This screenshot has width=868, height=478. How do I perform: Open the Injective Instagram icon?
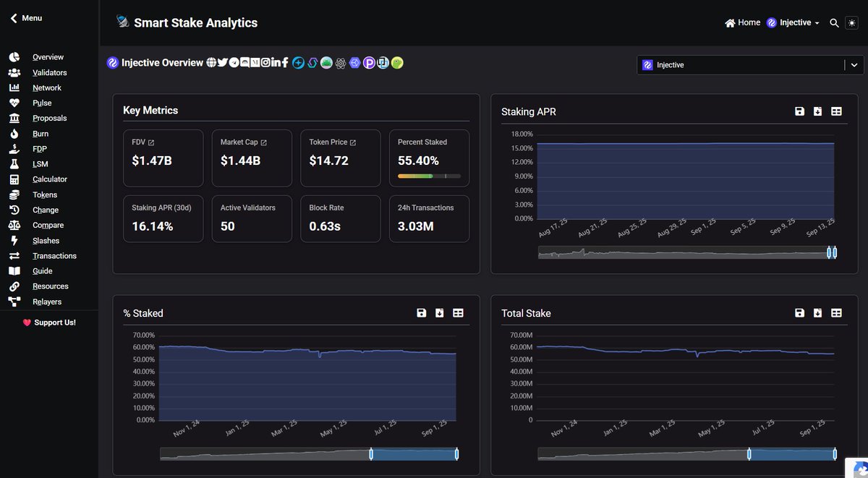[265, 63]
